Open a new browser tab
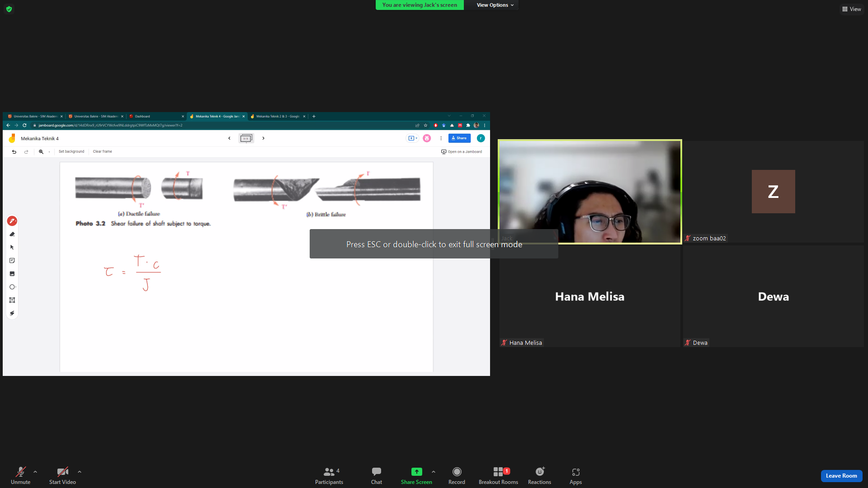The height and width of the screenshot is (488, 868). tap(314, 117)
